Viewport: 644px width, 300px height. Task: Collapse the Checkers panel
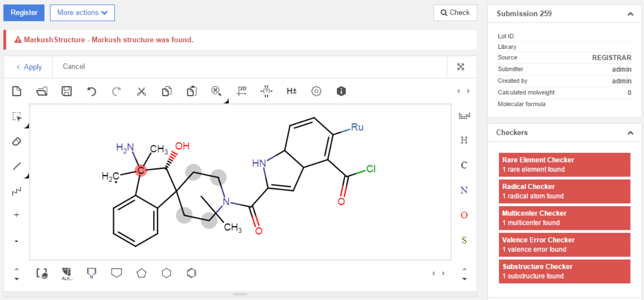click(x=630, y=133)
